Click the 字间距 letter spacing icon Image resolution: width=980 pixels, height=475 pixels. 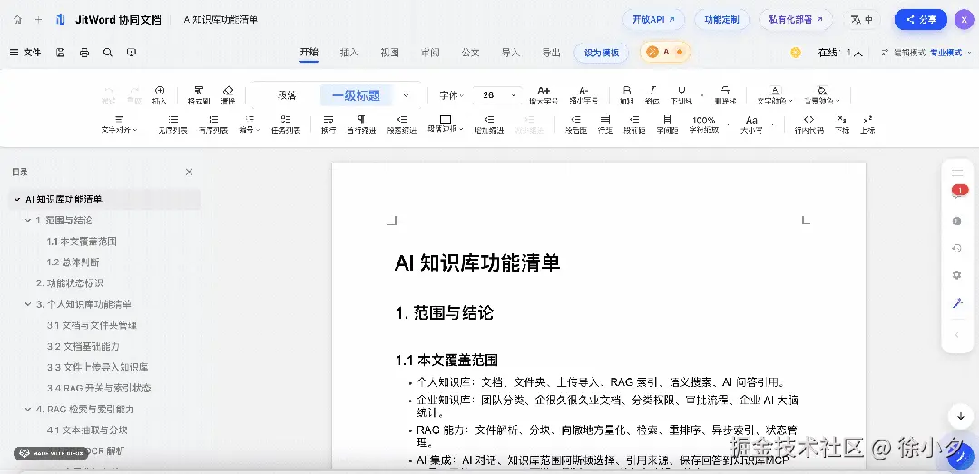point(667,124)
